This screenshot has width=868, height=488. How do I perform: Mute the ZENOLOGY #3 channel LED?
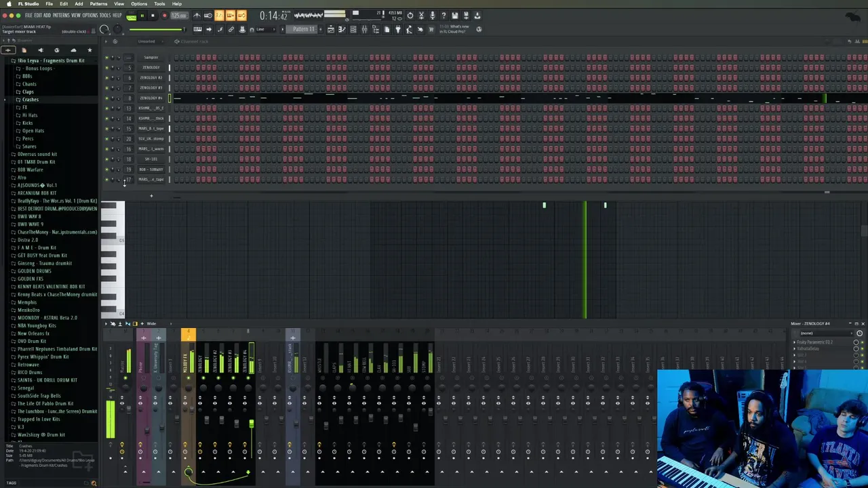(106, 88)
